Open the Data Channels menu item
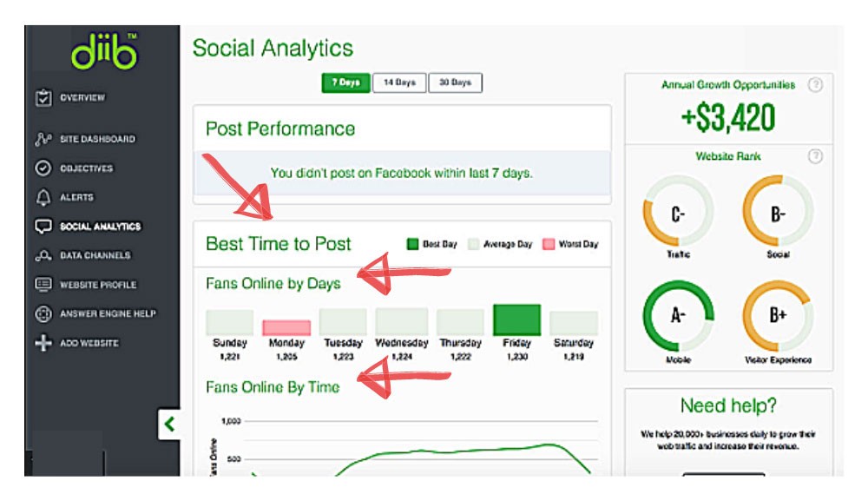Screen dimensions: 868x494 (x=95, y=255)
